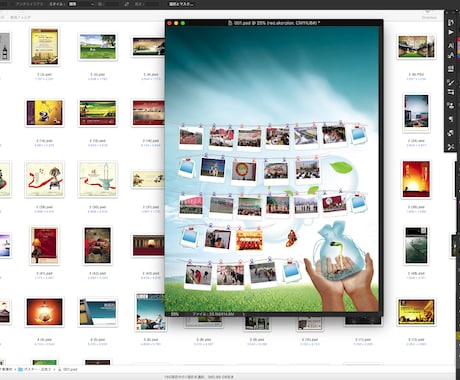Viewport: 460px width, 380px height.
Task: Select the cream thumbnail with the teal vessel
Action: 98,179
